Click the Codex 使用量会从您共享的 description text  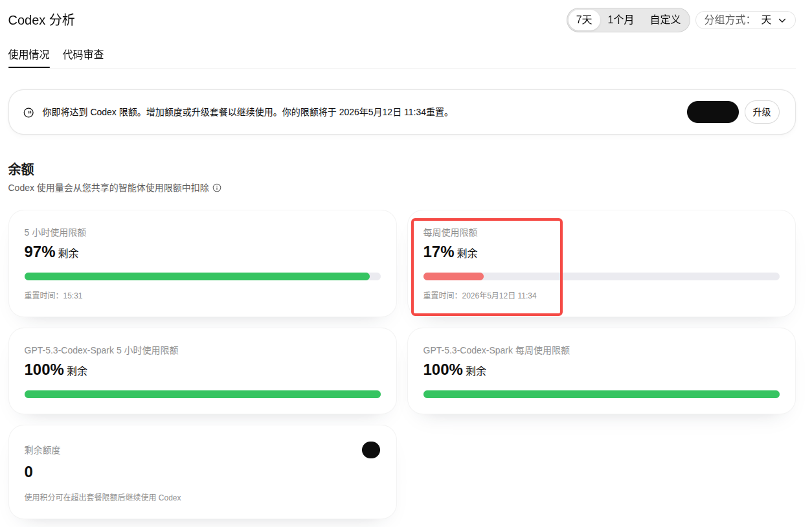(x=109, y=188)
